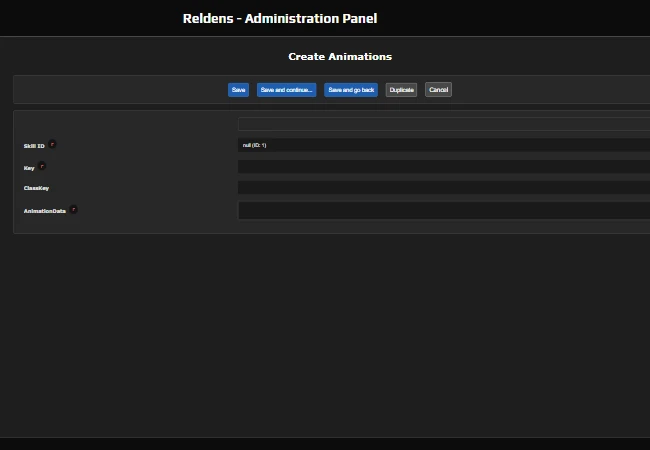650x450 pixels.
Task: Open the Skill ID dropdown
Action: [444, 145]
